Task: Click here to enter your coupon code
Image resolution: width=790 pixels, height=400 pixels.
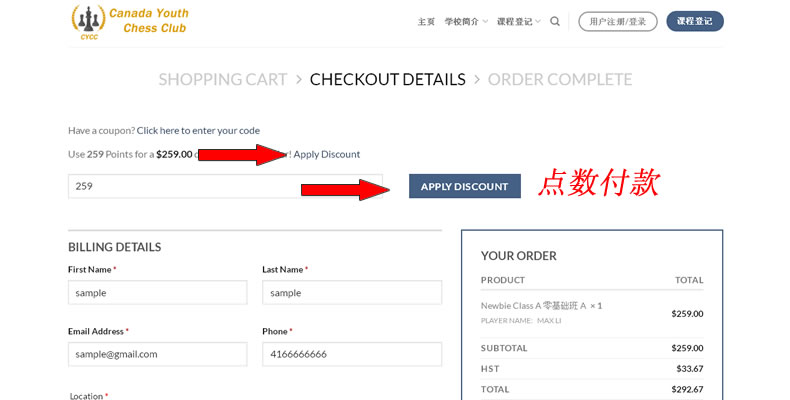Action: coord(198,130)
